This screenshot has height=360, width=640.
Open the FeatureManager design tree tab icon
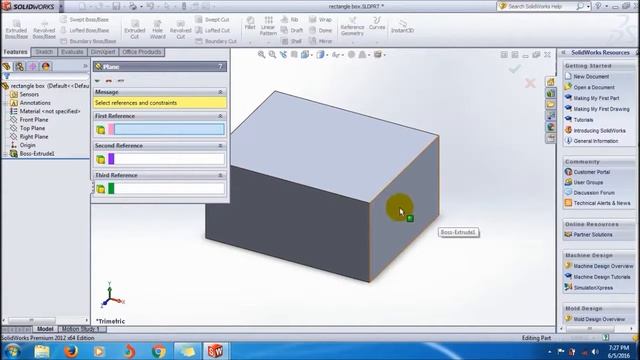tap(7, 66)
